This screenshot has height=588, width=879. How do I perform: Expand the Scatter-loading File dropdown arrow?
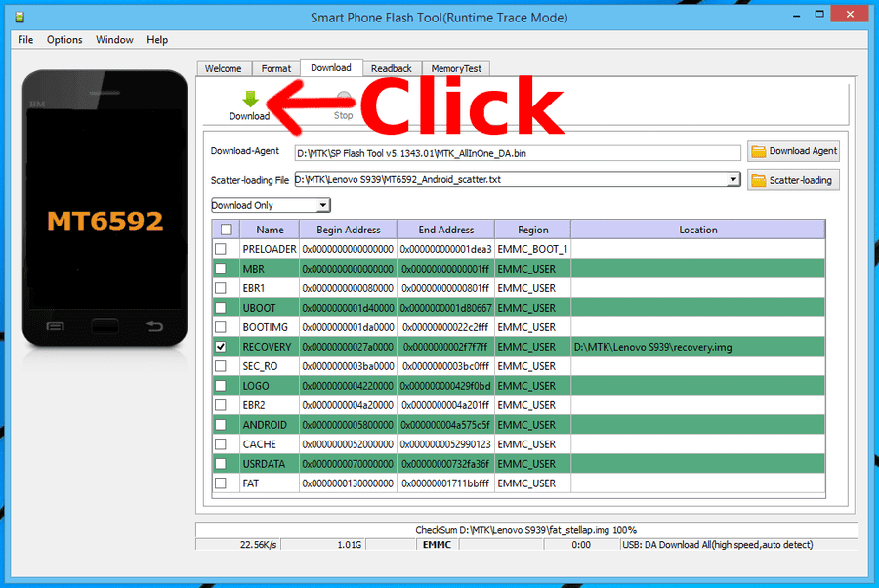pos(733,180)
